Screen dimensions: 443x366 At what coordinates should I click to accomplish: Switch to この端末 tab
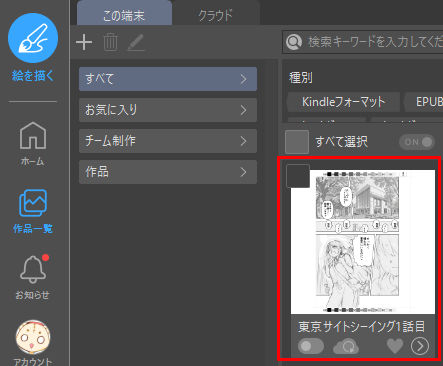pyautogui.click(x=124, y=13)
